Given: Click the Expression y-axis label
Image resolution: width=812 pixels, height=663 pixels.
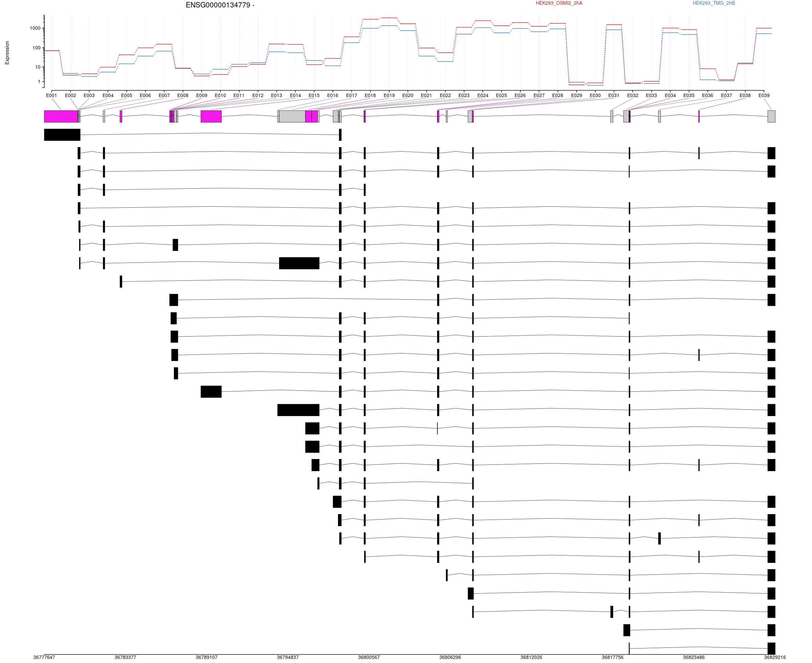Looking at the screenshot, I should tap(7, 53).
